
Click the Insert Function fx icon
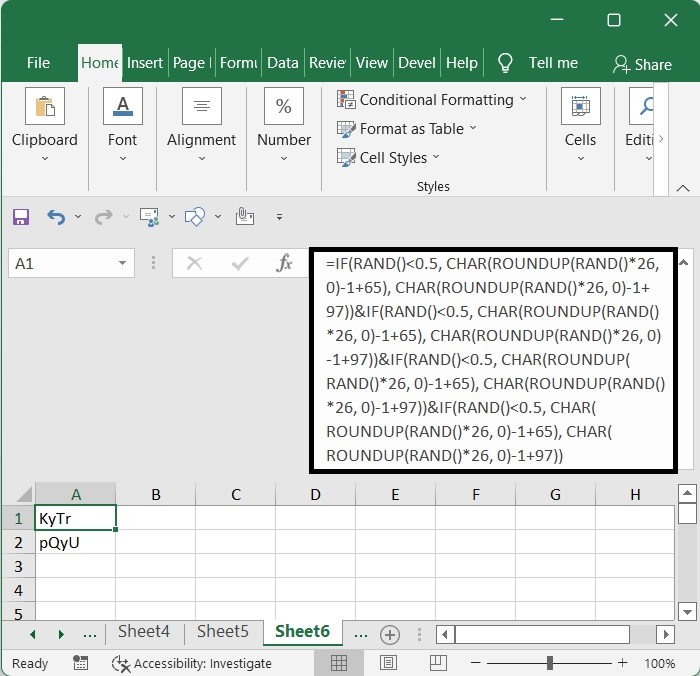285,263
